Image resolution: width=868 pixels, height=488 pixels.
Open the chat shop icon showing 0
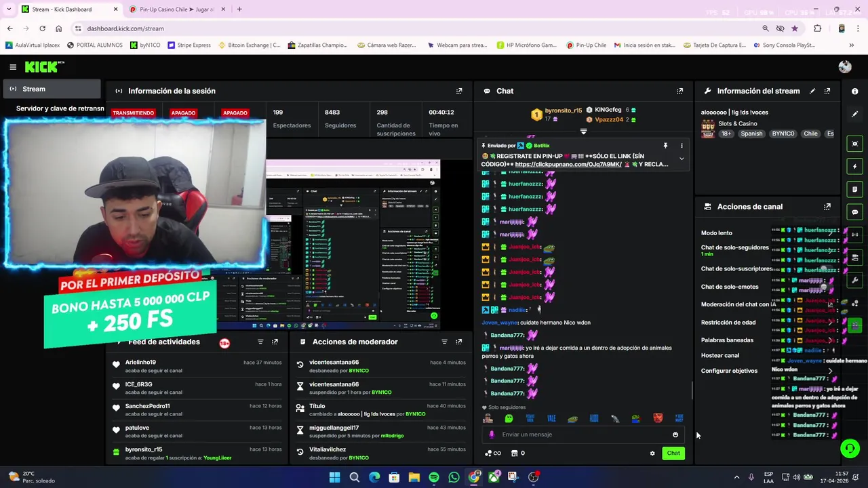click(x=517, y=453)
